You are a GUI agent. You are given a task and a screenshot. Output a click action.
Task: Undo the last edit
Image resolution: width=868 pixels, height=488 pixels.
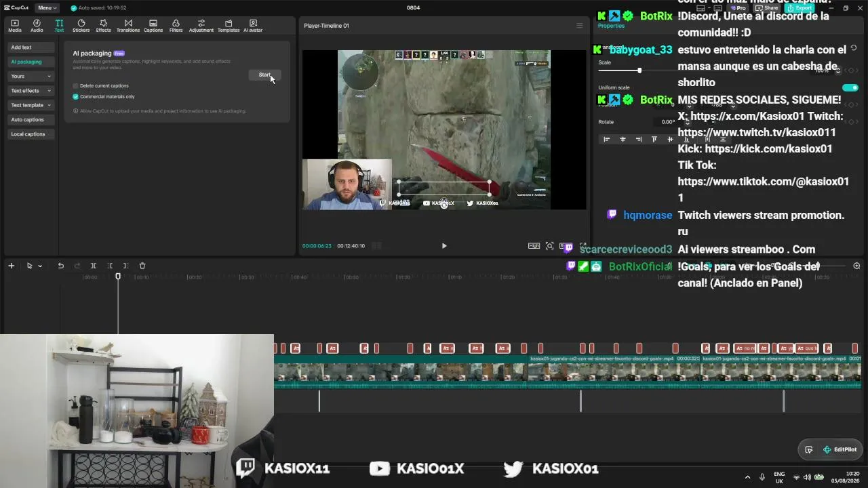pos(60,266)
